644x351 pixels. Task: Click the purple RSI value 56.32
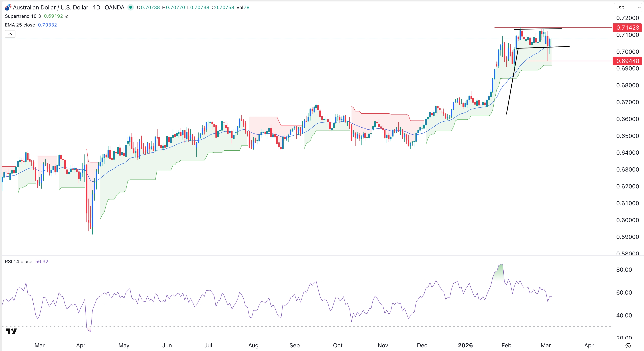tap(41, 262)
